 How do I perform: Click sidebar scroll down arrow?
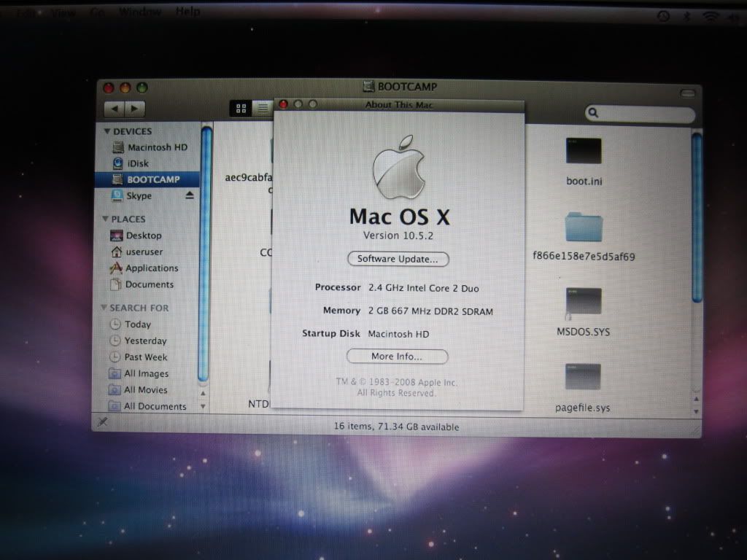click(x=204, y=407)
